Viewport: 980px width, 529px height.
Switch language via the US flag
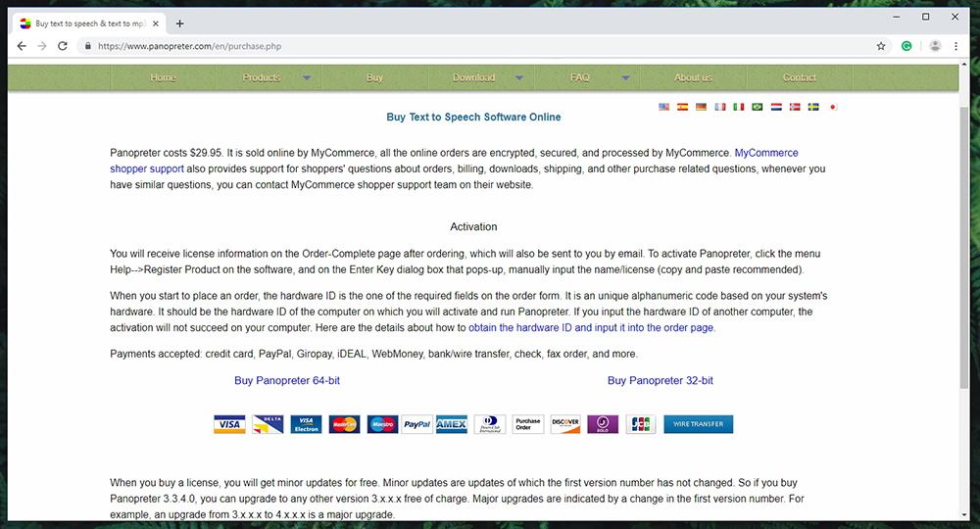(663, 107)
